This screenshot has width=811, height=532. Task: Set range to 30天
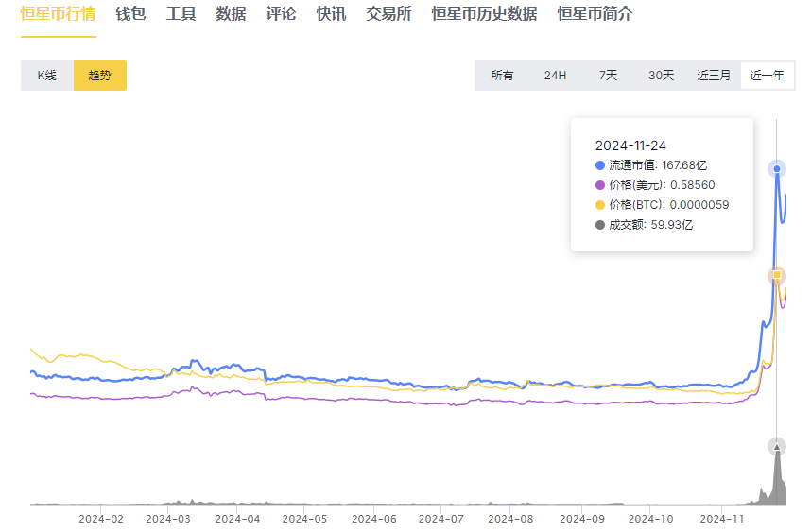661,76
